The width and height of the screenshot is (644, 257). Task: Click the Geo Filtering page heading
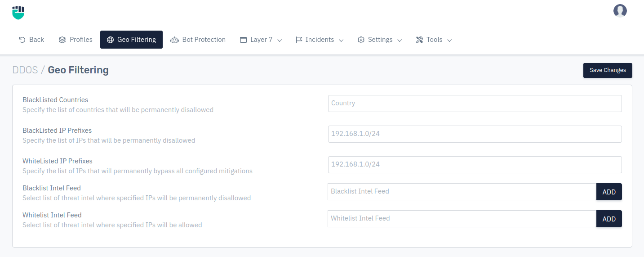tap(78, 70)
